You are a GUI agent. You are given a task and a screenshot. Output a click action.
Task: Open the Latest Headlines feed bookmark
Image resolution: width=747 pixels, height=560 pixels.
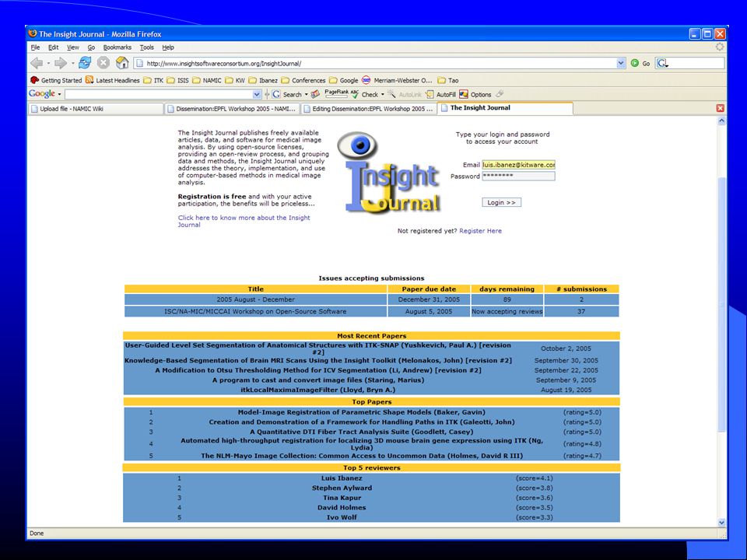point(112,80)
